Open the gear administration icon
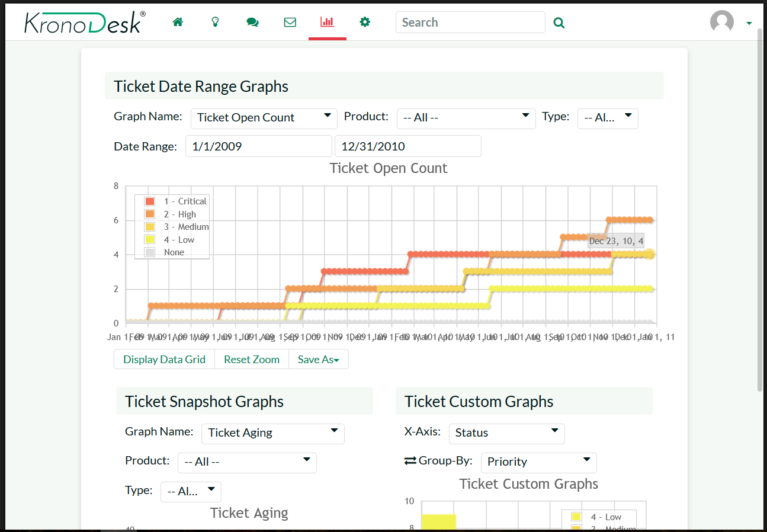767x532 pixels. 365,23
